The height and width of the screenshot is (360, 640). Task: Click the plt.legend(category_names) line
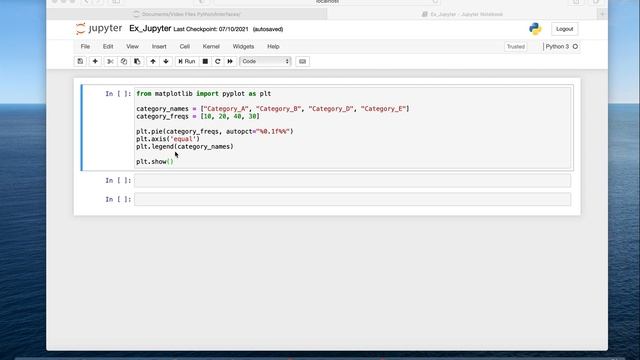(x=184, y=147)
